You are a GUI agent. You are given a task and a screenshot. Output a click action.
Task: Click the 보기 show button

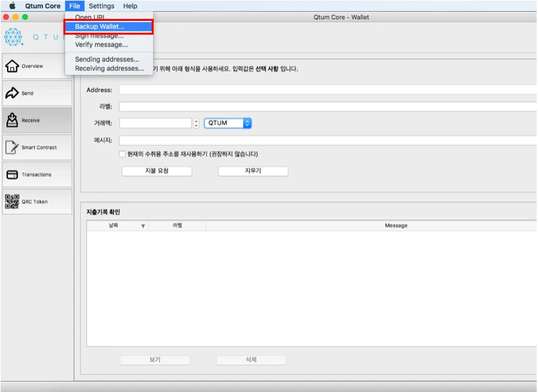click(155, 359)
